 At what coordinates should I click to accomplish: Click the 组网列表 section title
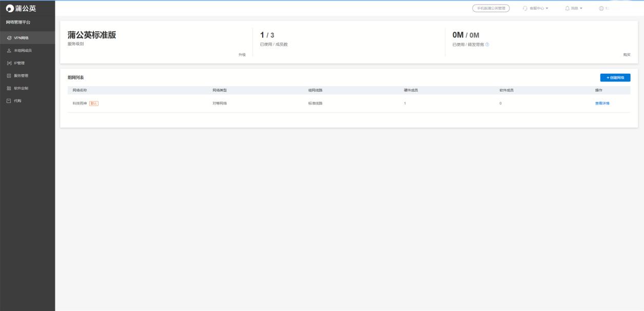(75, 77)
